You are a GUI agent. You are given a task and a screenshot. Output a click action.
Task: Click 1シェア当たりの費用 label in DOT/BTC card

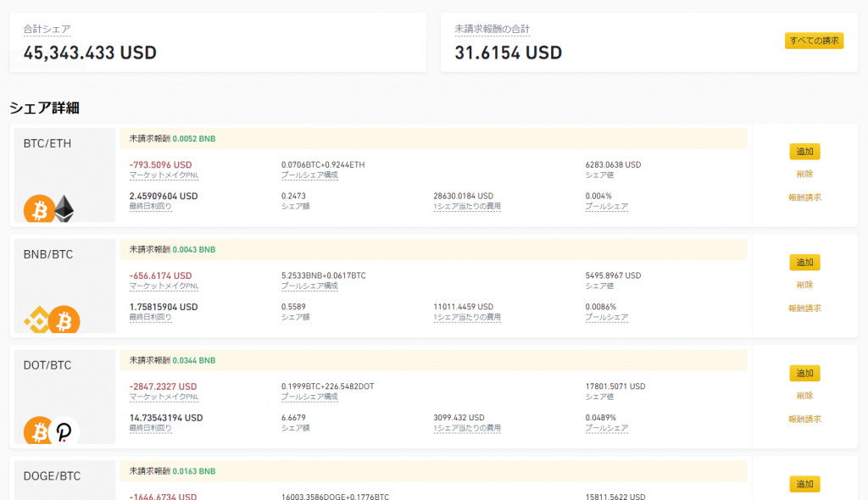[467, 428]
